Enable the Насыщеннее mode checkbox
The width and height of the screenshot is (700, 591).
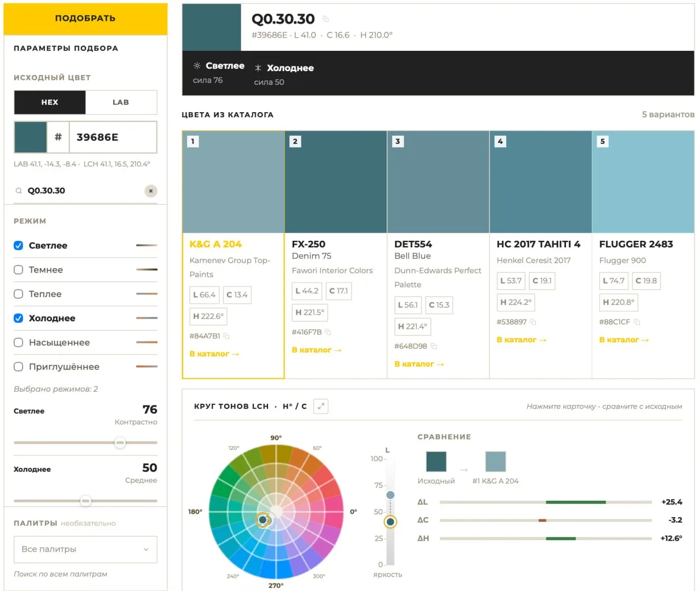(18, 343)
